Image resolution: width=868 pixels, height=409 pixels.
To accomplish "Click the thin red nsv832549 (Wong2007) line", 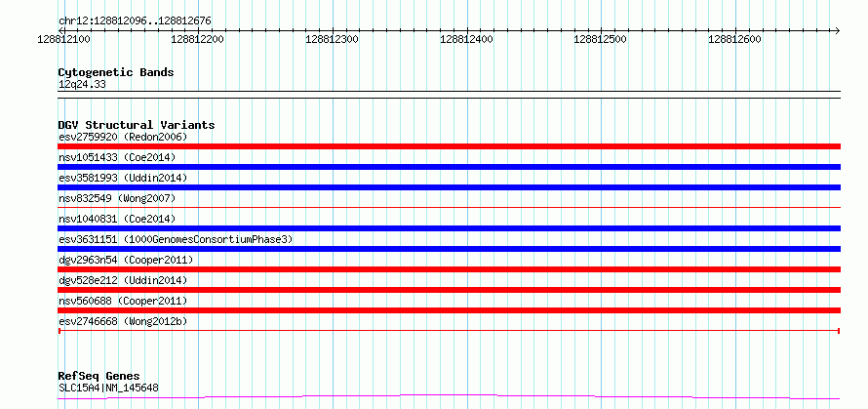I will click(x=449, y=207).
